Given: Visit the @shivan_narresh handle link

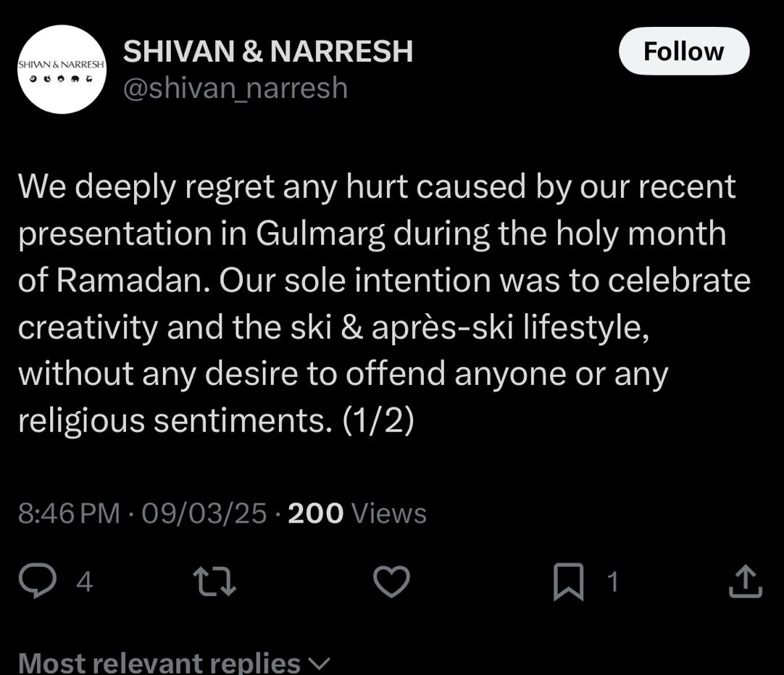Looking at the screenshot, I should point(235,88).
